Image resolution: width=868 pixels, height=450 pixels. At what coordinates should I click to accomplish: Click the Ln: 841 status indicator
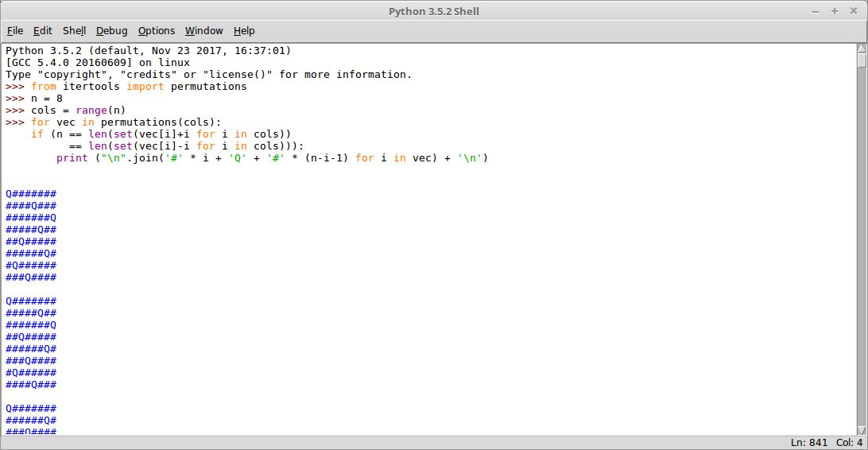808,443
